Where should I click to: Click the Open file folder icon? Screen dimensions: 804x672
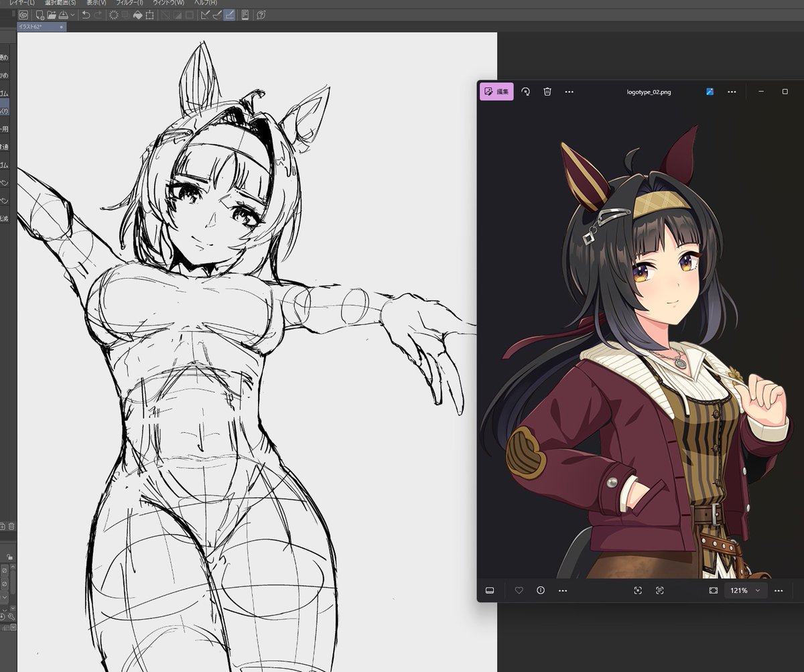52,15
